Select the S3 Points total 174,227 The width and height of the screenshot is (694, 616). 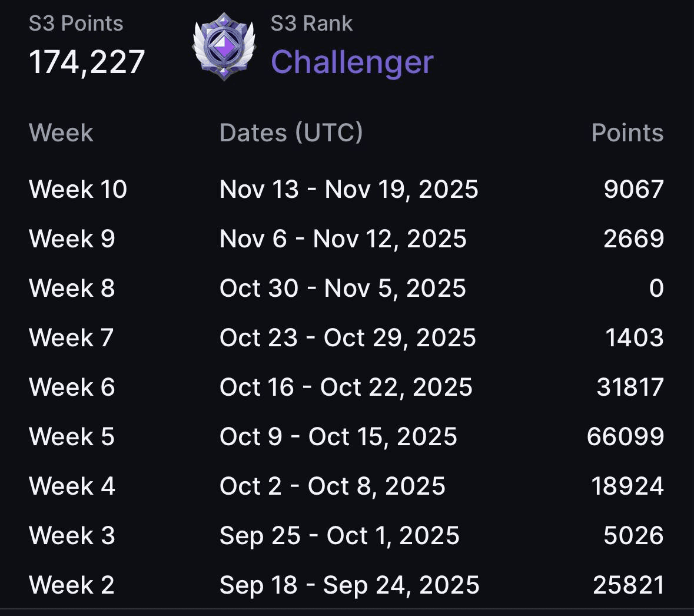click(x=87, y=62)
